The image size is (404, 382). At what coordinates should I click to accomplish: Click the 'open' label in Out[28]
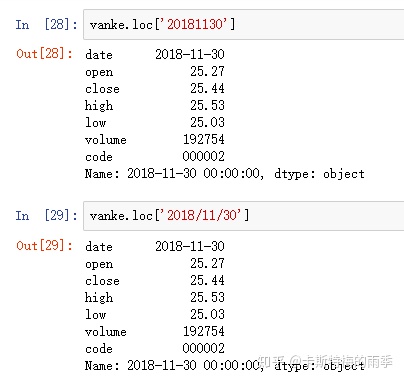point(99,72)
